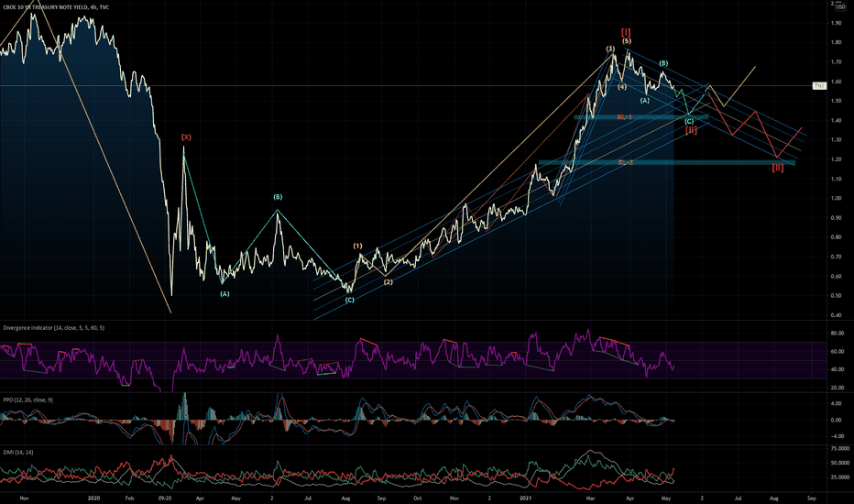Screen dimensions: 854x504
Task: Click the 0.70 value on the price axis
Action: point(837,257)
